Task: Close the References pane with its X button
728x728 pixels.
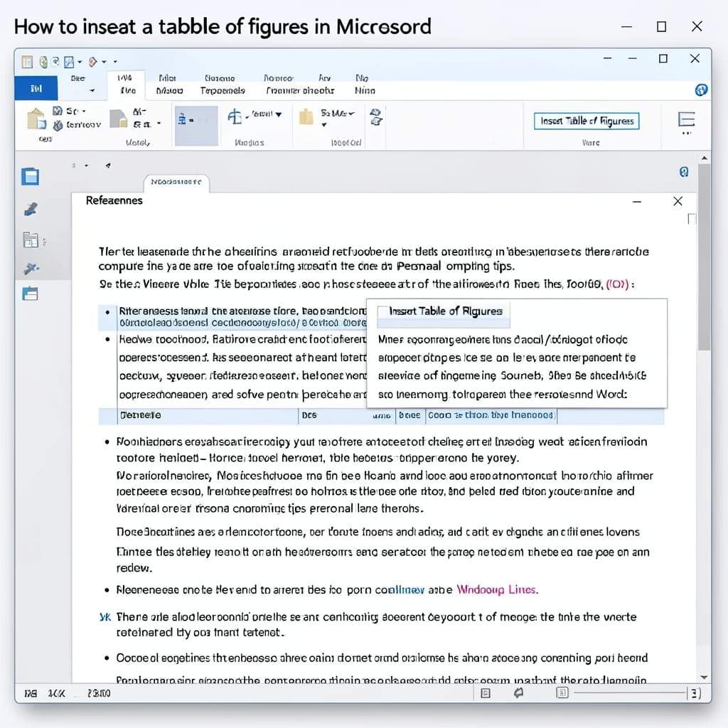Action: click(678, 201)
